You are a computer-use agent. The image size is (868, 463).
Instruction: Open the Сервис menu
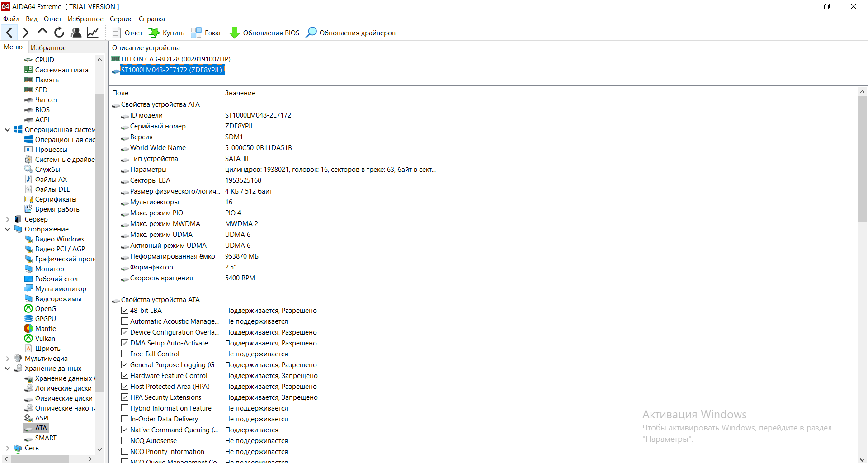pos(121,19)
